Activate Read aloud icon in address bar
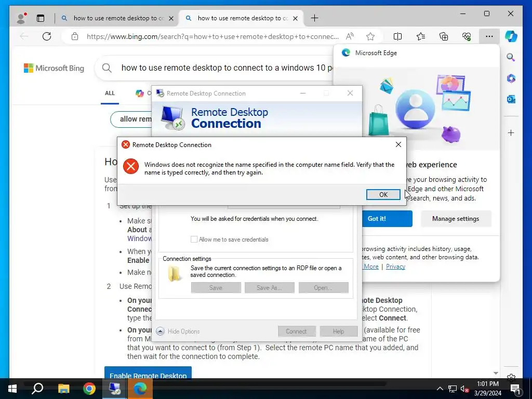 coord(350,36)
